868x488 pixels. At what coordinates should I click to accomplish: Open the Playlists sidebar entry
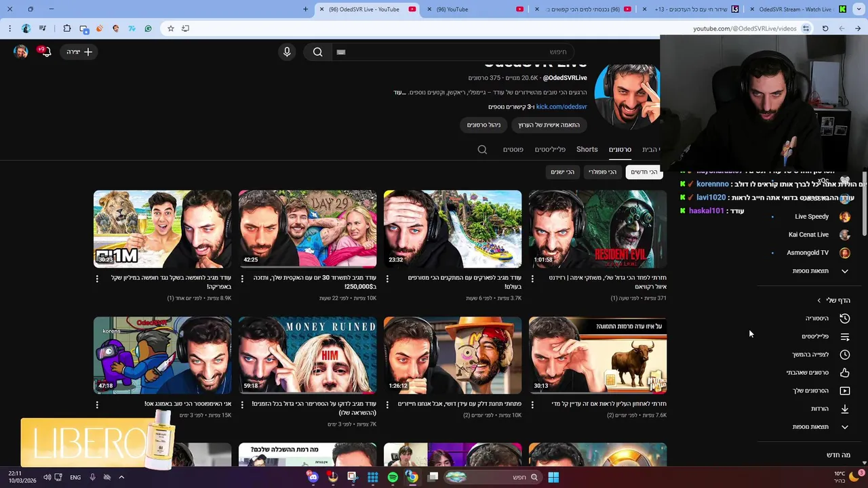click(826, 336)
